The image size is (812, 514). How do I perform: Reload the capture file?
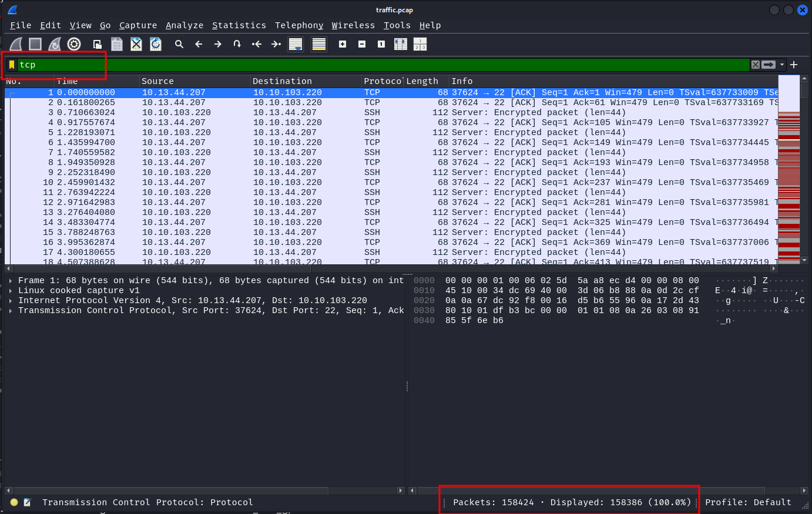click(156, 44)
